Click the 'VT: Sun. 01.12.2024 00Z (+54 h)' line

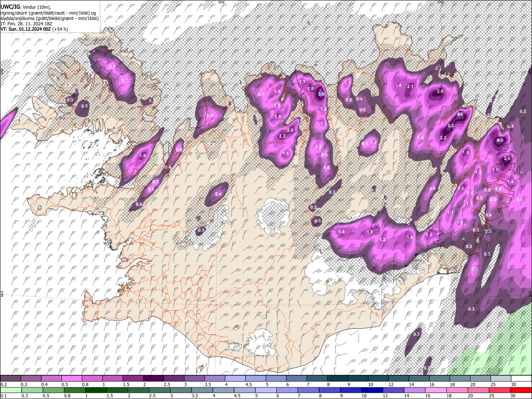(x=34, y=29)
